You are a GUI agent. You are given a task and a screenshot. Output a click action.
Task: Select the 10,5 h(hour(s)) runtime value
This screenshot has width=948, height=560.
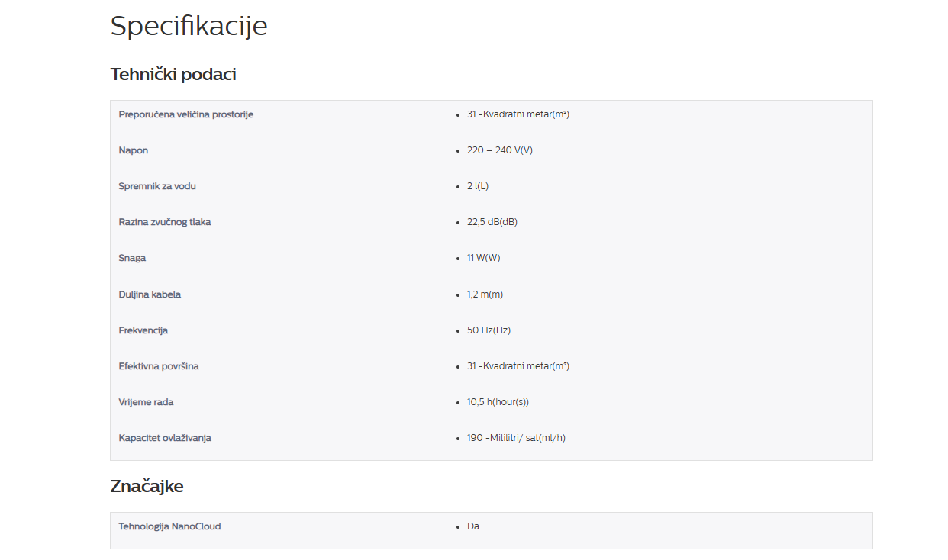tap(498, 402)
